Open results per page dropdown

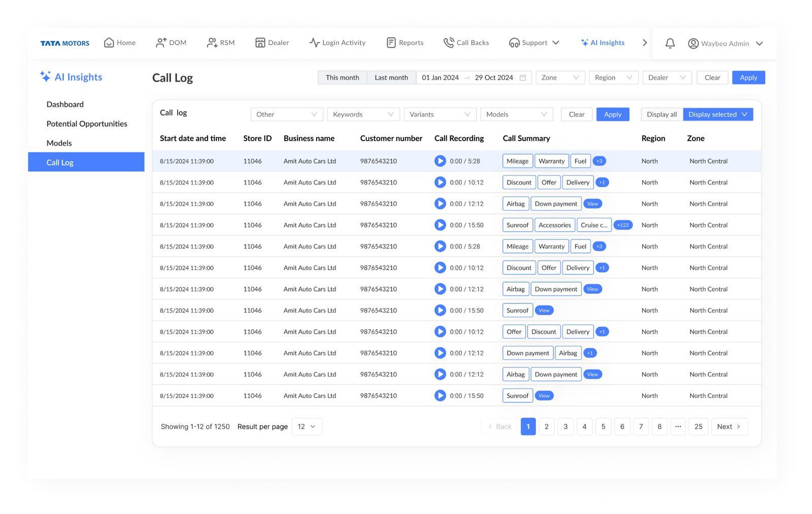coord(307,427)
